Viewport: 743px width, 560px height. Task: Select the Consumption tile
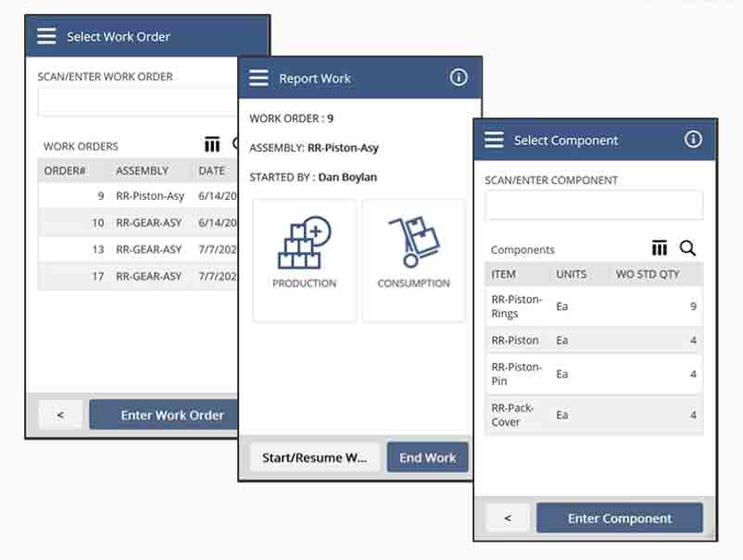(x=413, y=260)
